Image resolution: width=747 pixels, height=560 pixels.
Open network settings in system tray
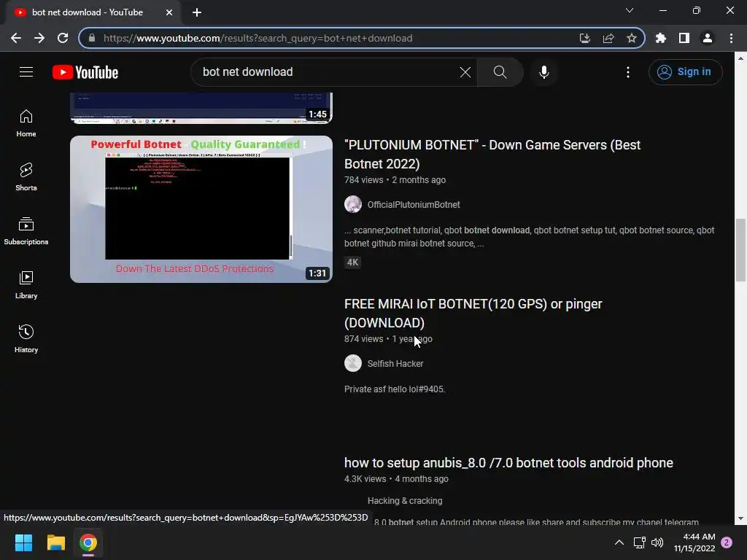coord(639,542)
